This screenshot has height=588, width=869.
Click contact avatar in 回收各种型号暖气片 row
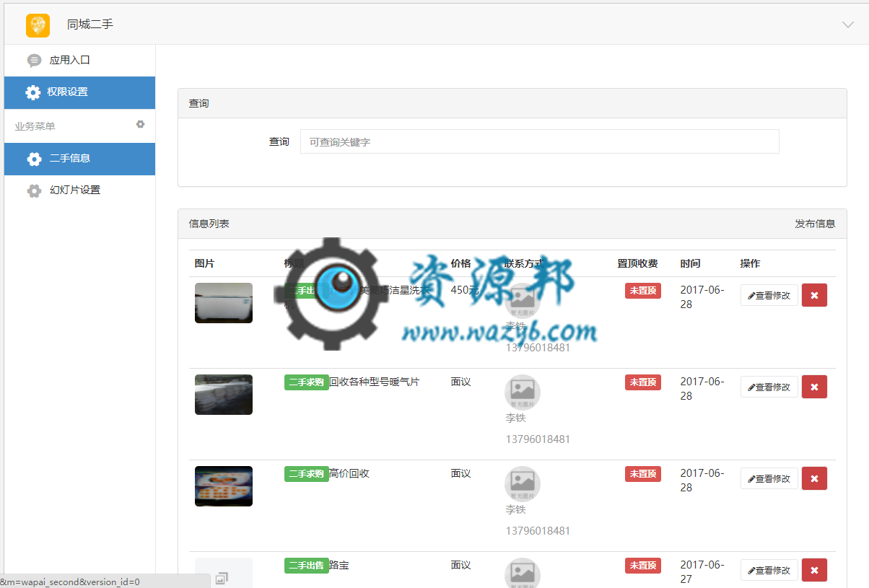click(x=523, y=392)
